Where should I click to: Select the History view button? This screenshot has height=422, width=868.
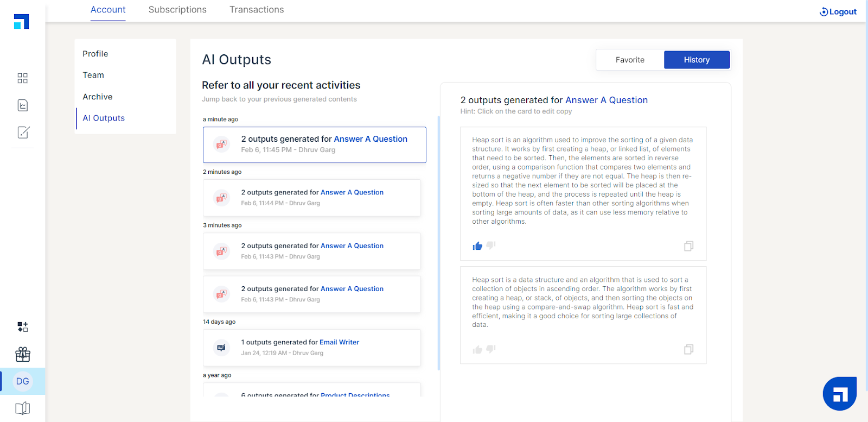pos(697,60)
